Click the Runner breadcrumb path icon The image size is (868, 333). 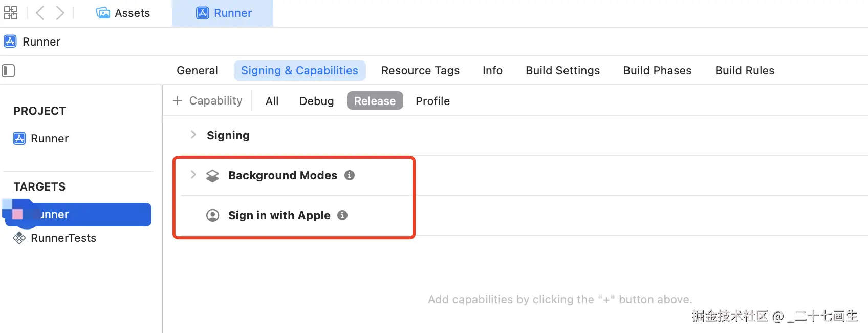[x=10, y=41]
